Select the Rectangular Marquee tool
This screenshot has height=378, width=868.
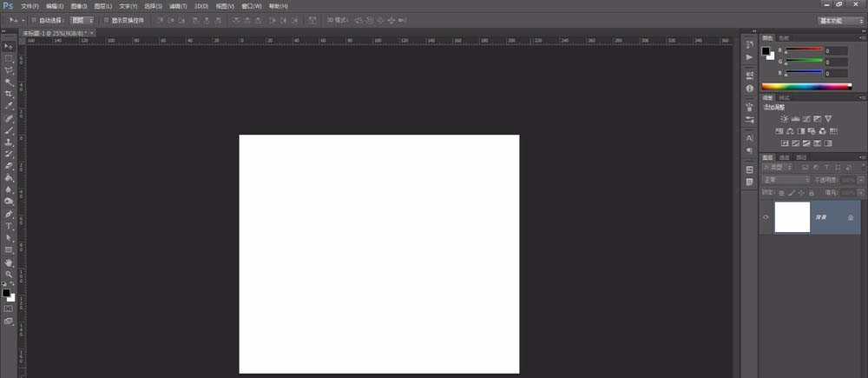9,58
